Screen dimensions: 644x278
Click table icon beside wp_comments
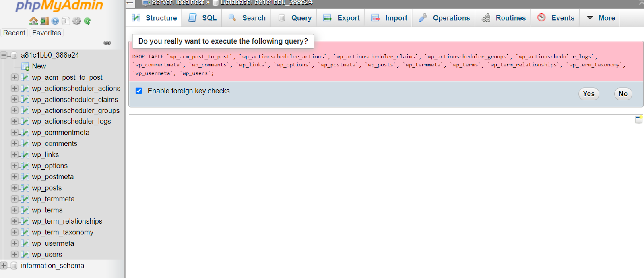(x=25, y=144)
